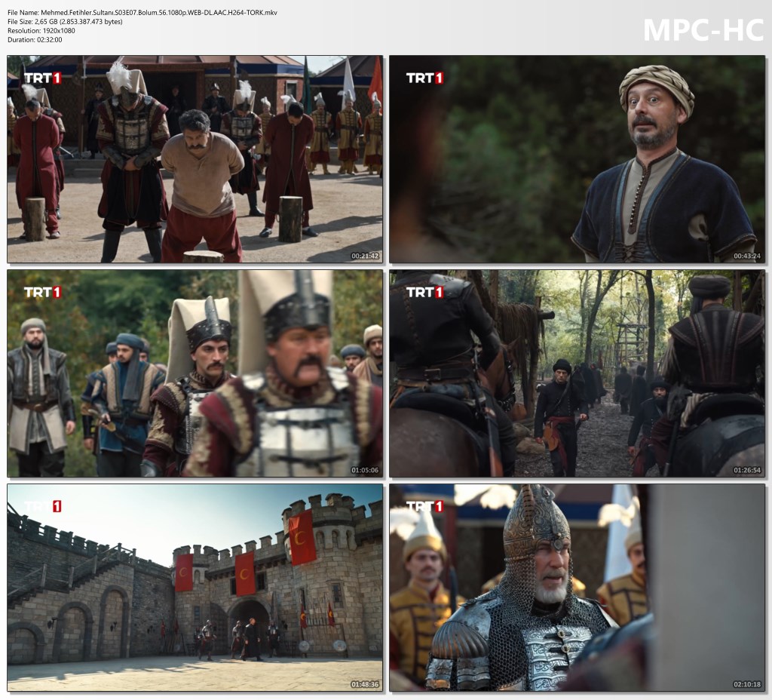
Task: Click the 00:43:24 timestamp label
Action: tap(747, 256)
